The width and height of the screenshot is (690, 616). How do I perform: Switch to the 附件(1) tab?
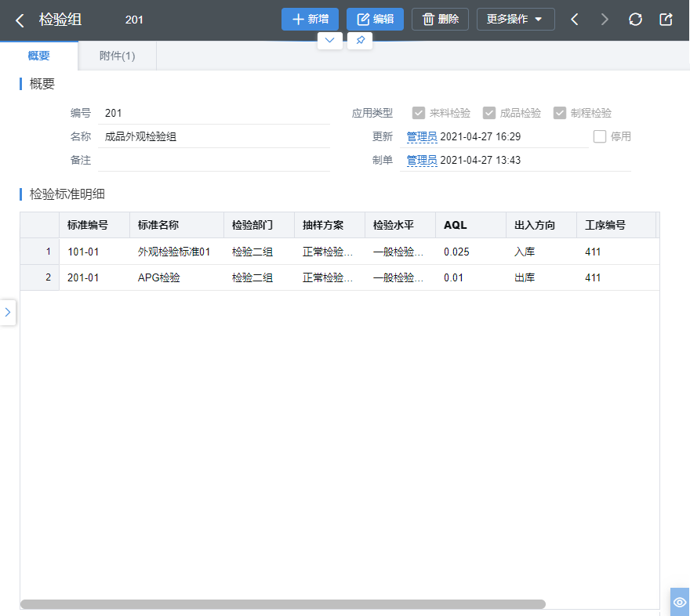tap(117, 56)
